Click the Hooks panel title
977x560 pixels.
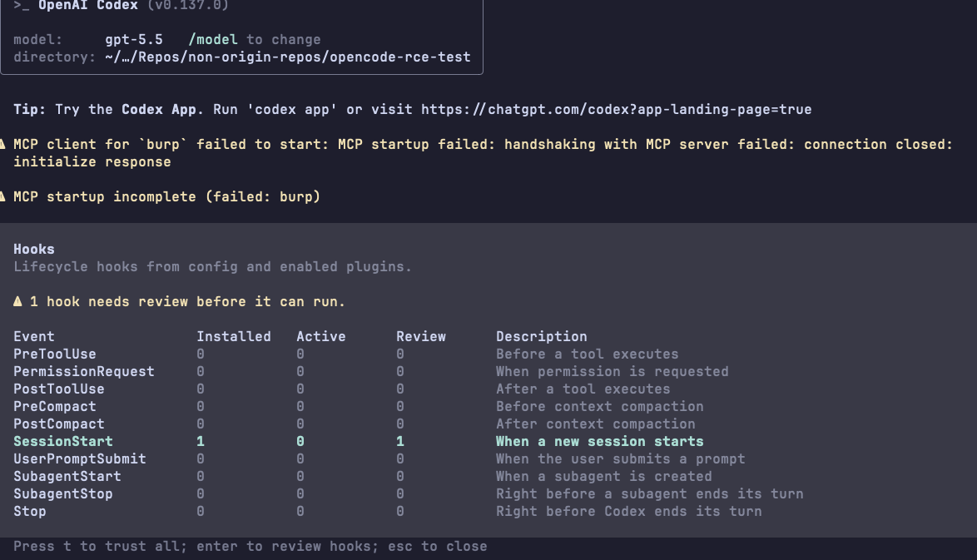[x=34, y=249]
